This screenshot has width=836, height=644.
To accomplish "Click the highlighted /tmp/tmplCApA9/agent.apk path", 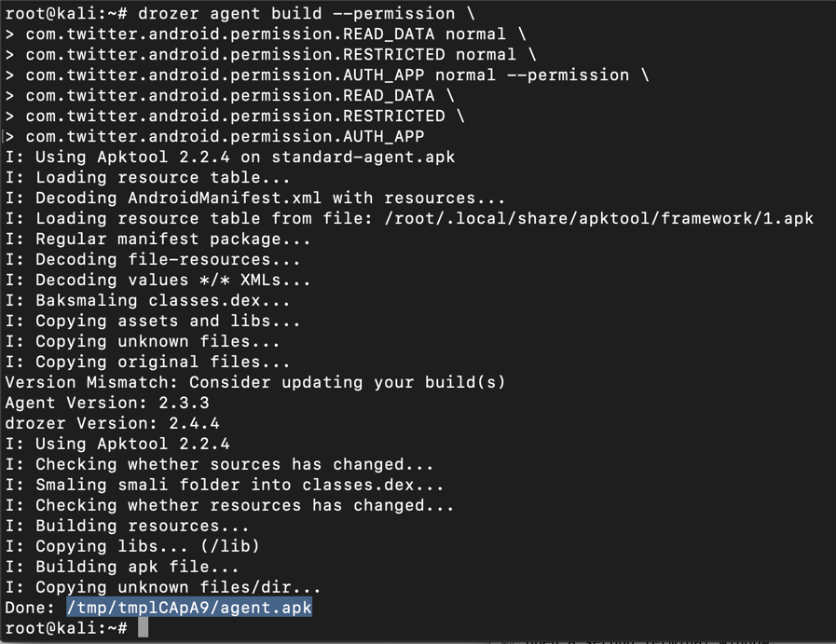I will [x=189, y=608].
